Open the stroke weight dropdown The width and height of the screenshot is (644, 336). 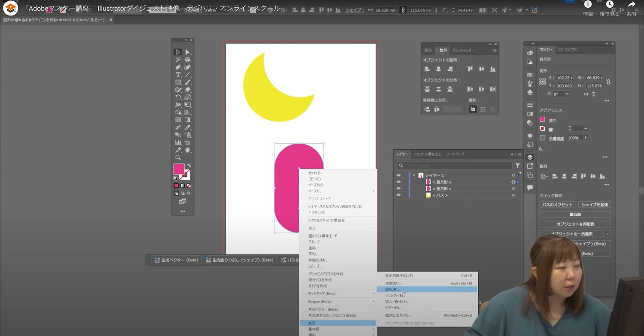point(585,128)
